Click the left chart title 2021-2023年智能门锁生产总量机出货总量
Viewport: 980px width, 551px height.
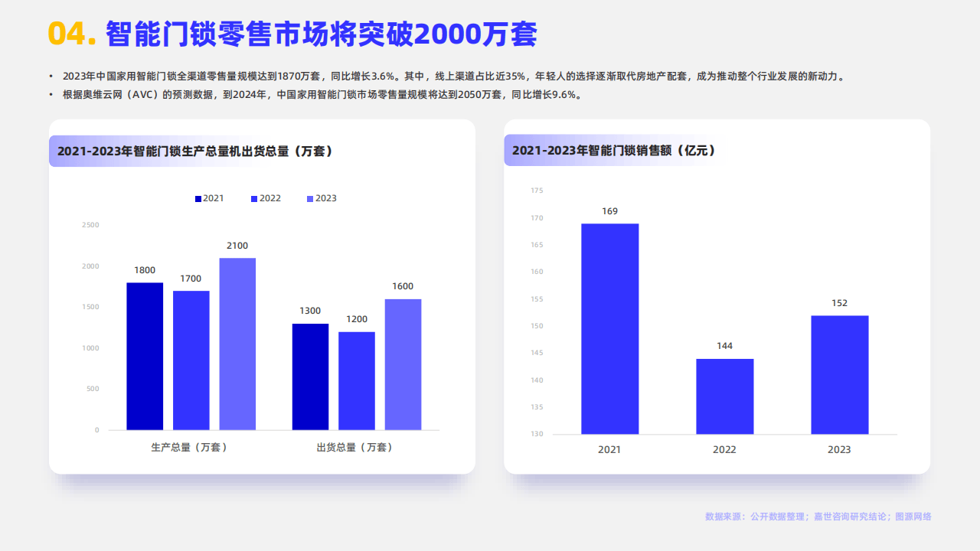point(195,152)
